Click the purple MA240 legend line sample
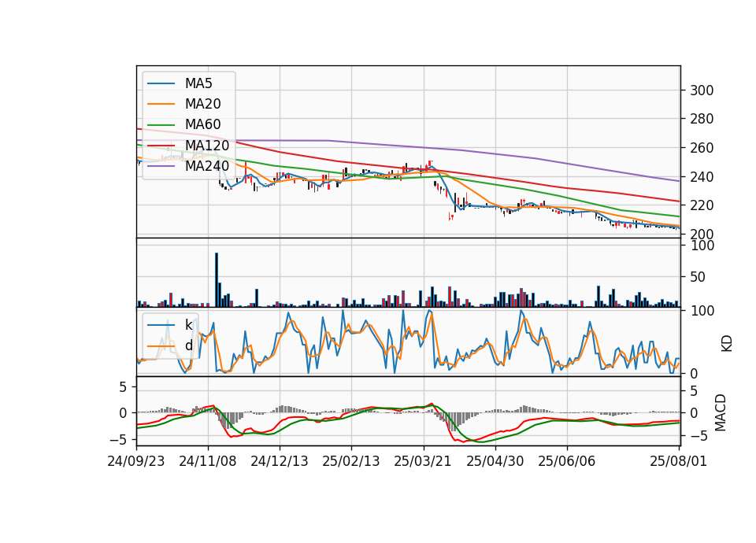Screen dimensions: 756x543 (161, 167)
